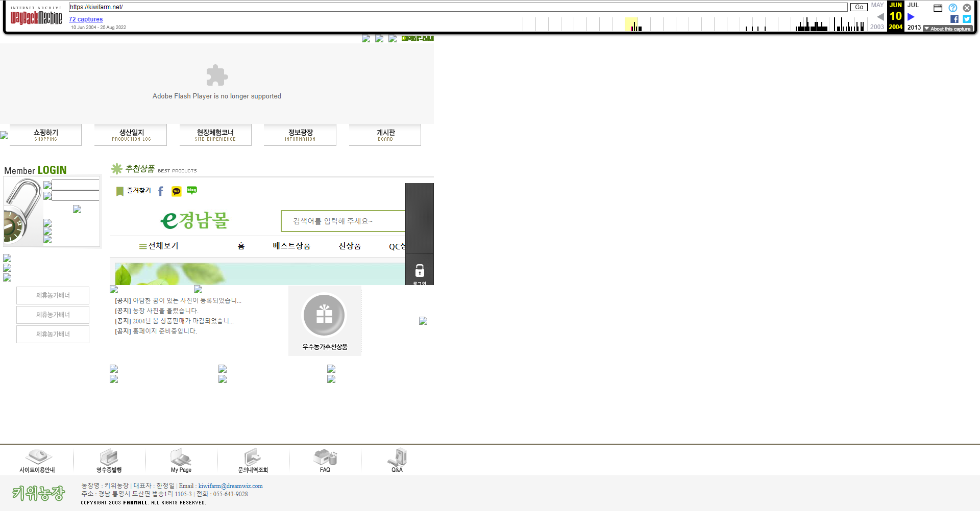Viewport: 980px width, 511px height.
Task: Open the 게시판 Board menu item
Action: click(385, 135)
